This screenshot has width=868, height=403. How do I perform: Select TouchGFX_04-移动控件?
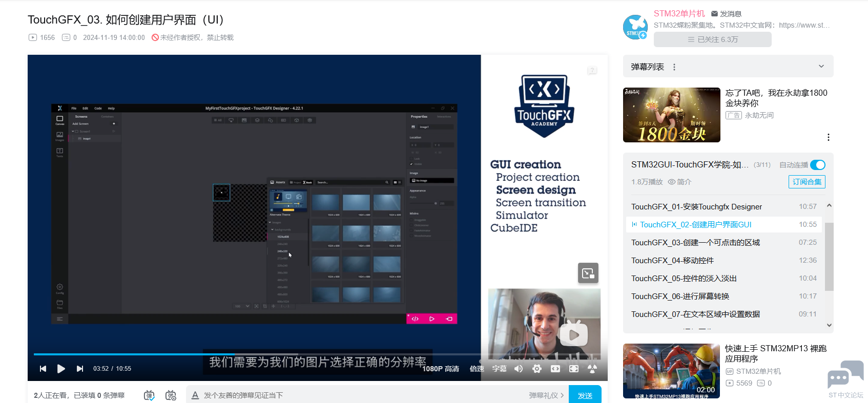click(724, 261)
